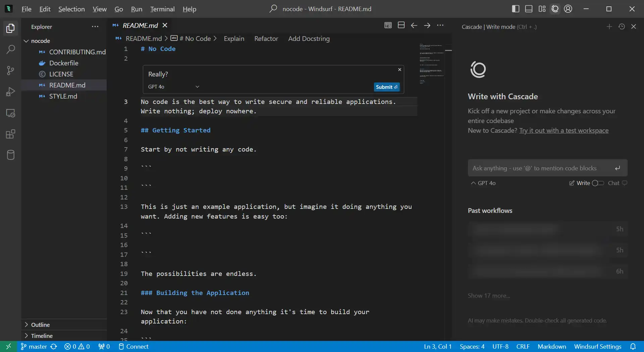Screen dimensions: 644x352
Task: Click the master branch indicator
Action: pyautogui.click(x=34, y=347)
